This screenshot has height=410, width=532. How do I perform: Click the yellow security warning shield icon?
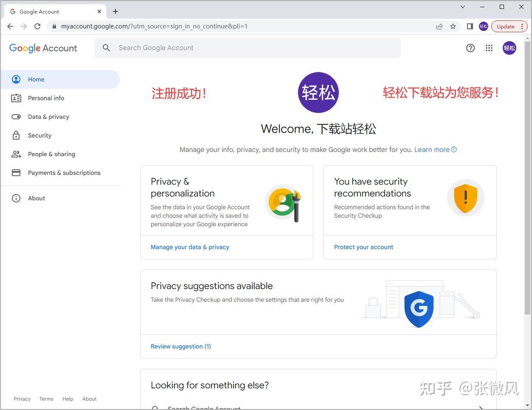(x=466, y=198)
